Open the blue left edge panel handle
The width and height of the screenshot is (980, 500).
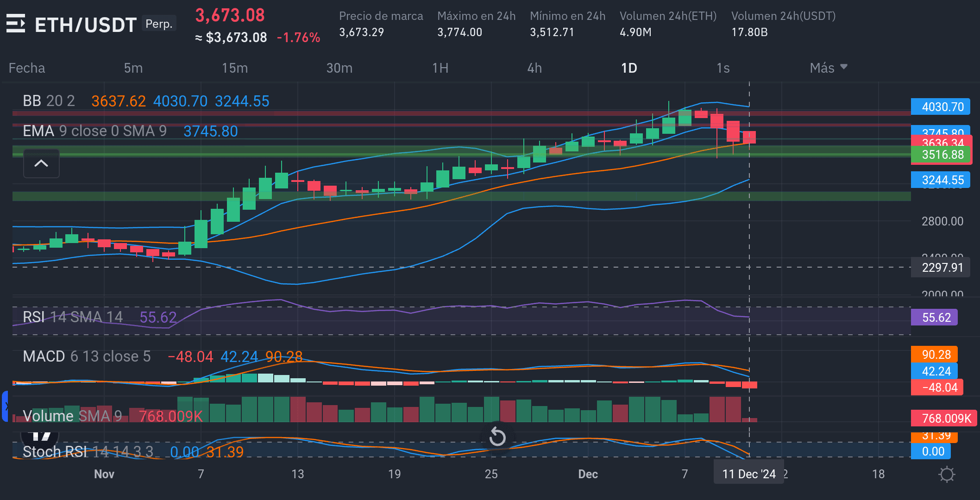[5, 406]
